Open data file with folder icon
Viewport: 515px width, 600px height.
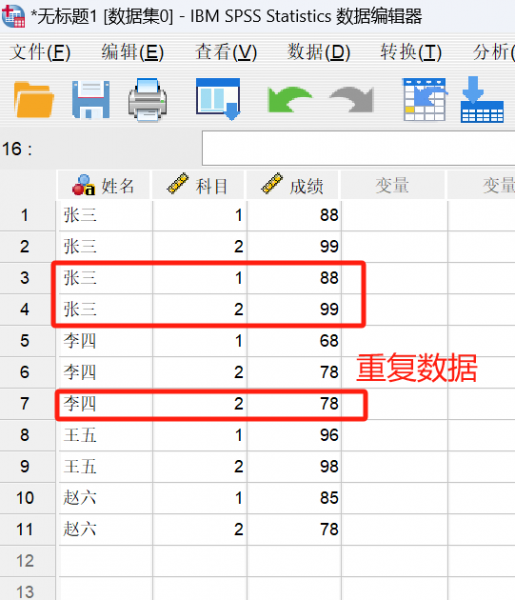pos(33,99)
